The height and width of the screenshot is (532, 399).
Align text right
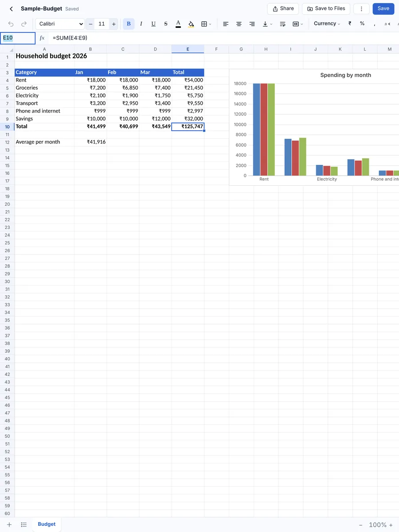(x=252, y=24)
